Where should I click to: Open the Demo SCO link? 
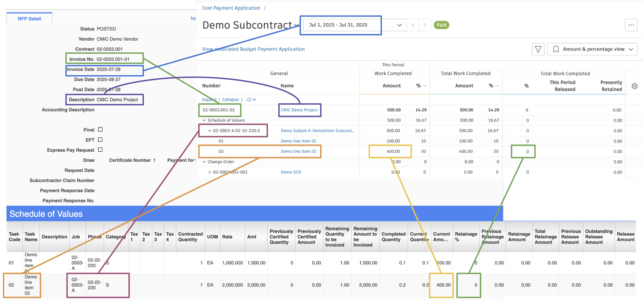(291, 172)
